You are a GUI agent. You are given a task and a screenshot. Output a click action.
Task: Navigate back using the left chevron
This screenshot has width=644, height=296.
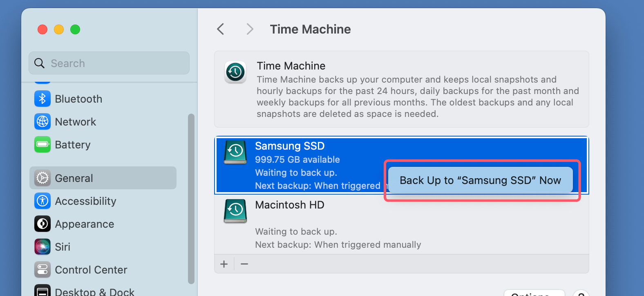[220, 29]
